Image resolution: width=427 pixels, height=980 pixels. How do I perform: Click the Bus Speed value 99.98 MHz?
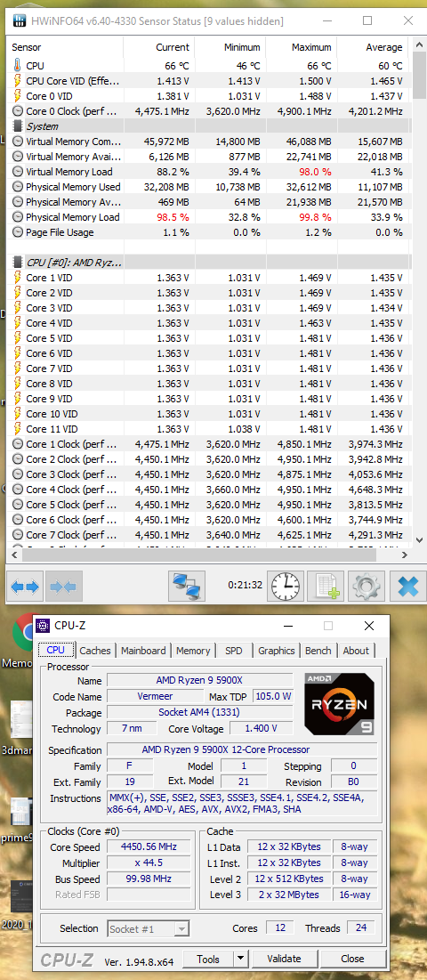[x=147, y=879]
